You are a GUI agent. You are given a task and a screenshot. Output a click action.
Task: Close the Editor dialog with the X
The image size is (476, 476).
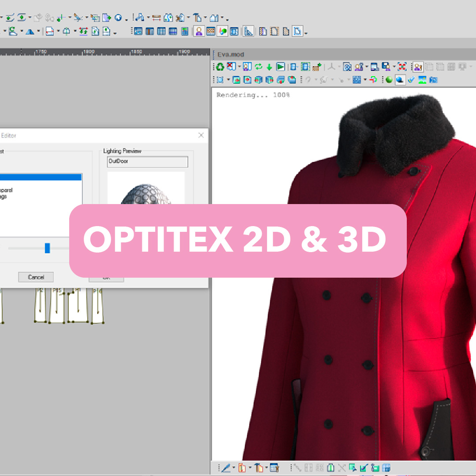point(201,135)
